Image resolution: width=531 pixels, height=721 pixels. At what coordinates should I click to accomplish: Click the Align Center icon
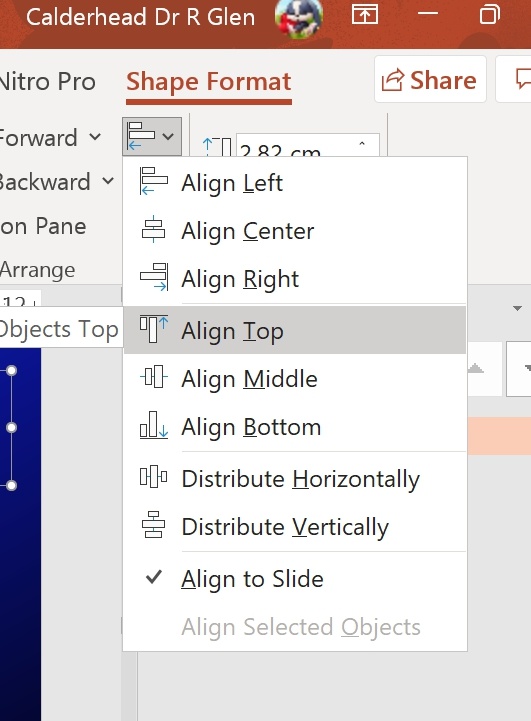click(x=154, y=229)
